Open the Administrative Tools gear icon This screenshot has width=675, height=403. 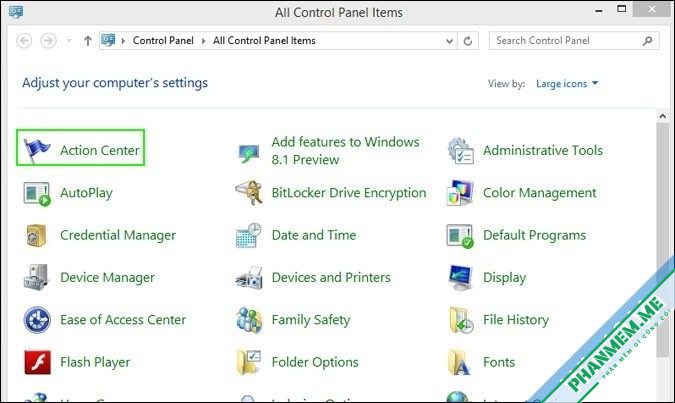[461, 151]
